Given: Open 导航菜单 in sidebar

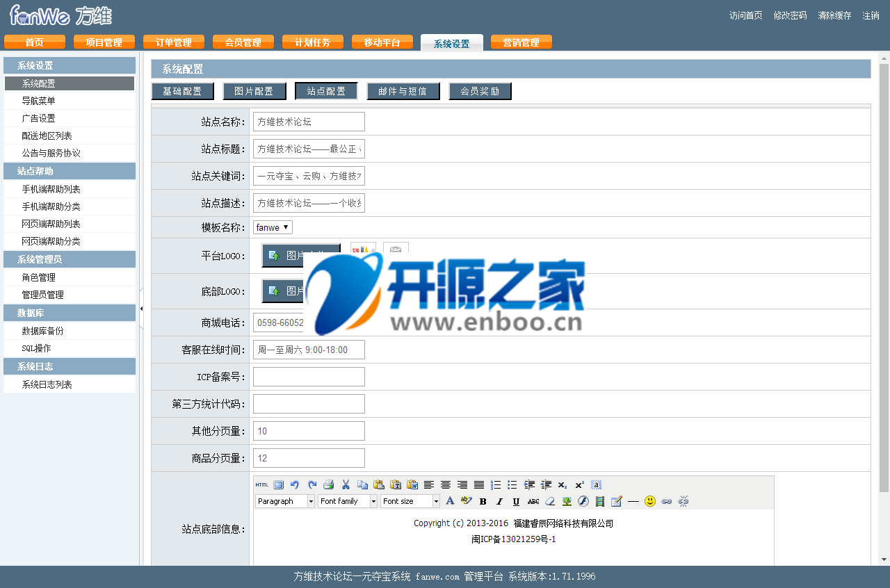Looking at the screenshot, I should [x=70, y=101].
